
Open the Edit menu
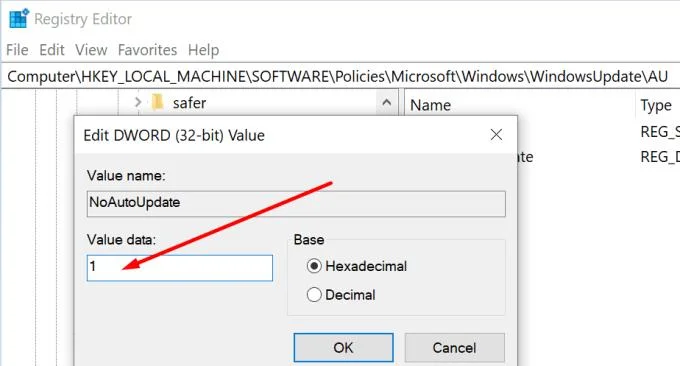click(x=52, y=50)
